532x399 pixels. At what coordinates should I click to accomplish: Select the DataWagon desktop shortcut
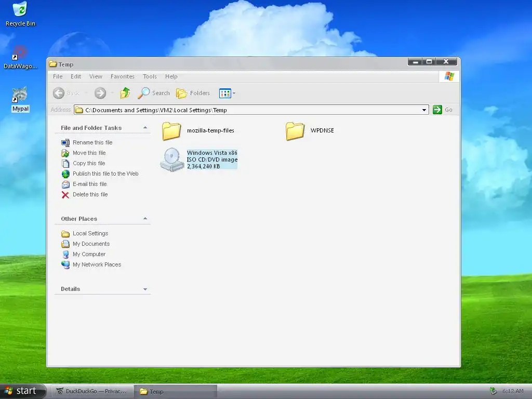tap(20, 57)
